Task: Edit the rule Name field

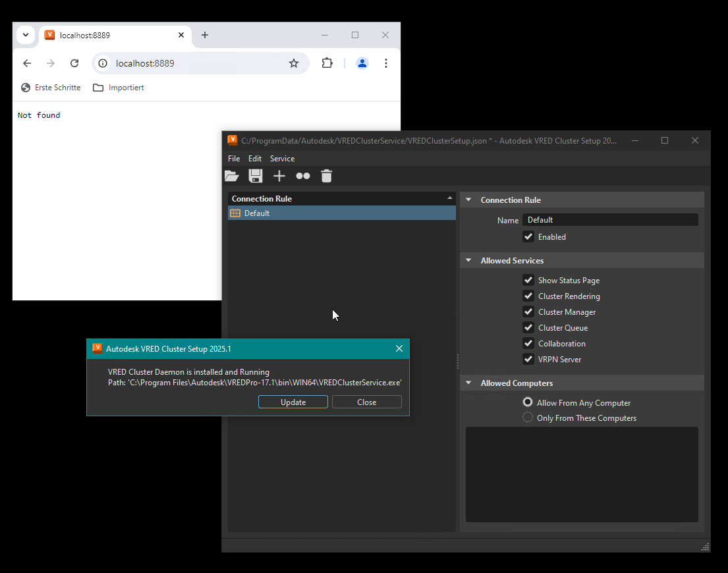Action: [610, 220]
